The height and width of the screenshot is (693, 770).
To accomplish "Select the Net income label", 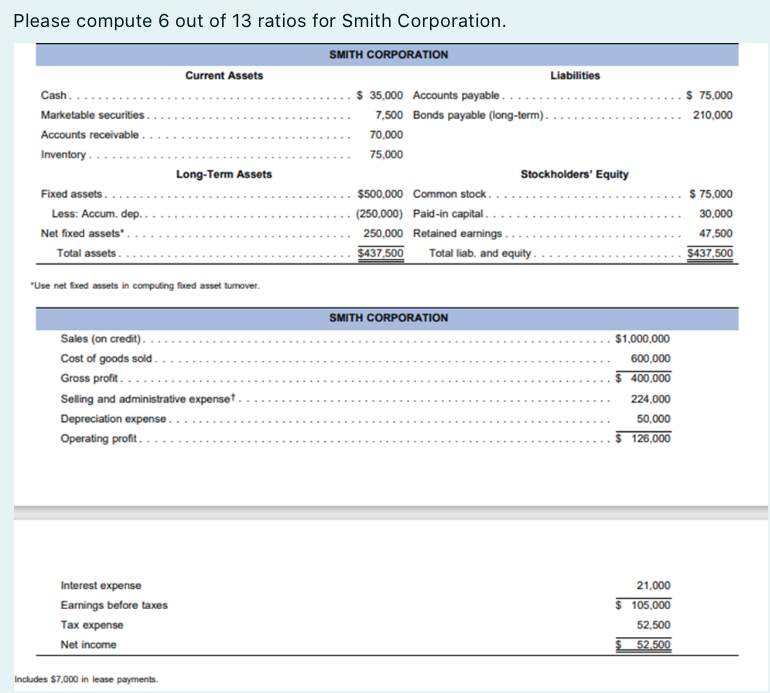I will point(88,645).
